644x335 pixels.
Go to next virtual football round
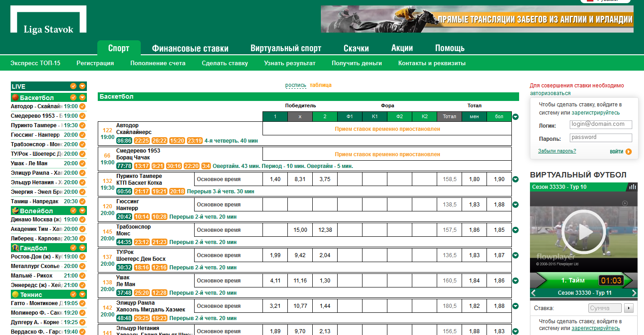(x=634, y=293)
